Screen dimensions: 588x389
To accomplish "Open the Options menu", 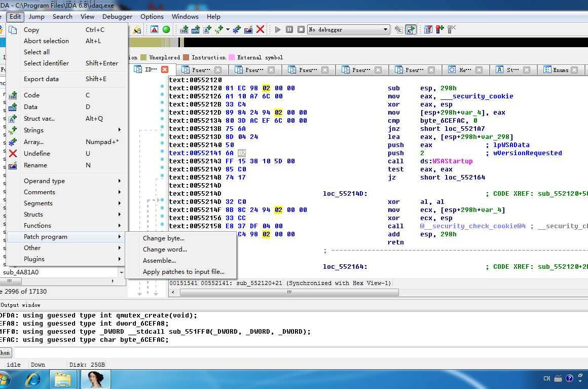I will 152,17.
